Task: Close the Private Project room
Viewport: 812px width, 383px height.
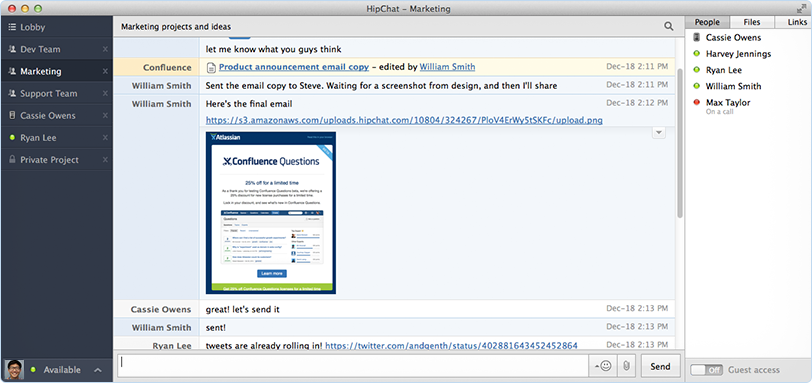Action: (105, 160)
